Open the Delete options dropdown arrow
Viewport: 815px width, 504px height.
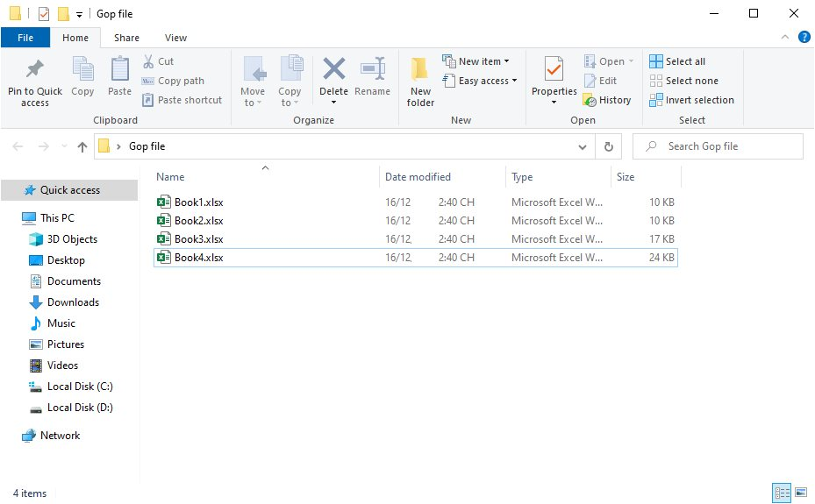click(333, 103)
